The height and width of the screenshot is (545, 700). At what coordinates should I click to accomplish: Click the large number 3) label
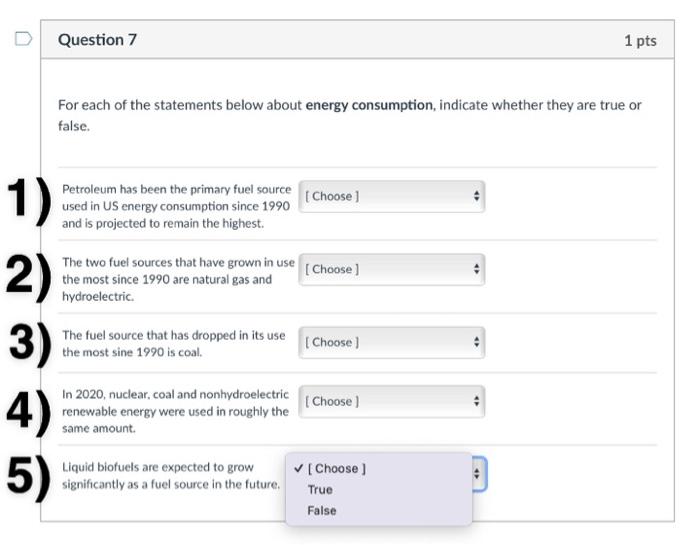tap(28, 343)
